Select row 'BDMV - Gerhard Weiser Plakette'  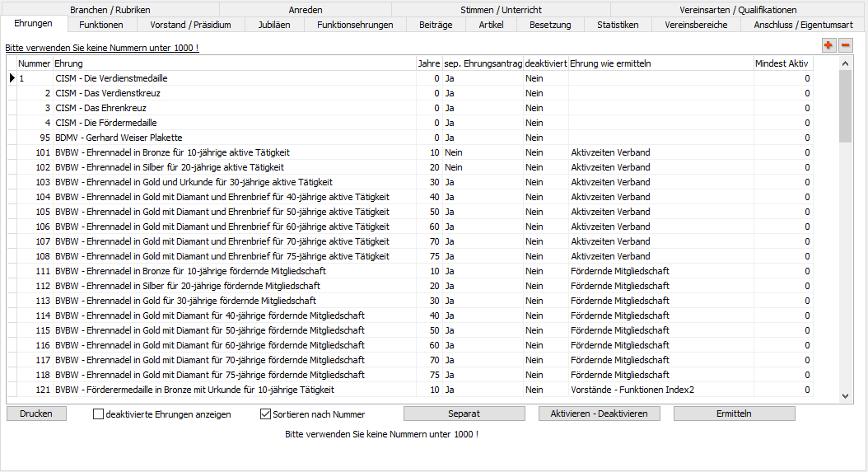point(409,138)
